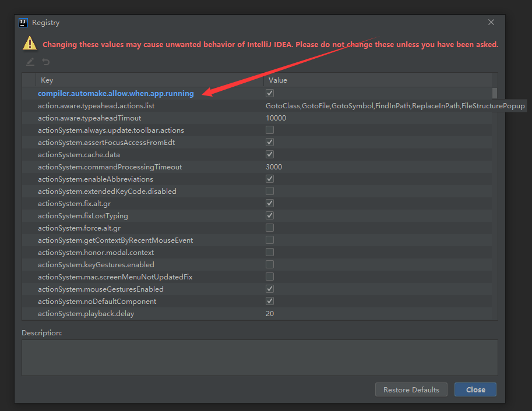This screenshot has height=411, width=532.
Task: Click the GotoClass,GotoFile actions list value
Action: point(395,106)
